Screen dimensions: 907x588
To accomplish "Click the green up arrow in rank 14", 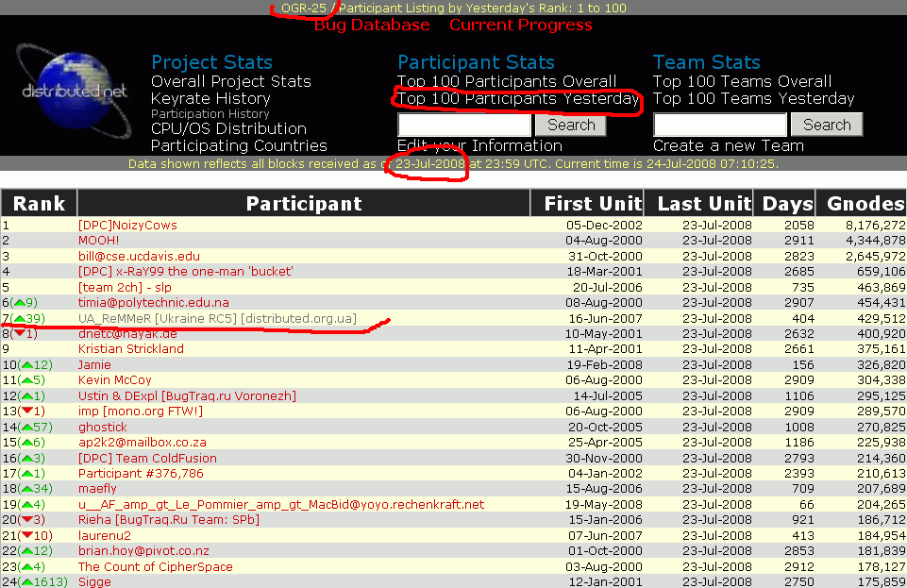I will [27, 428].
